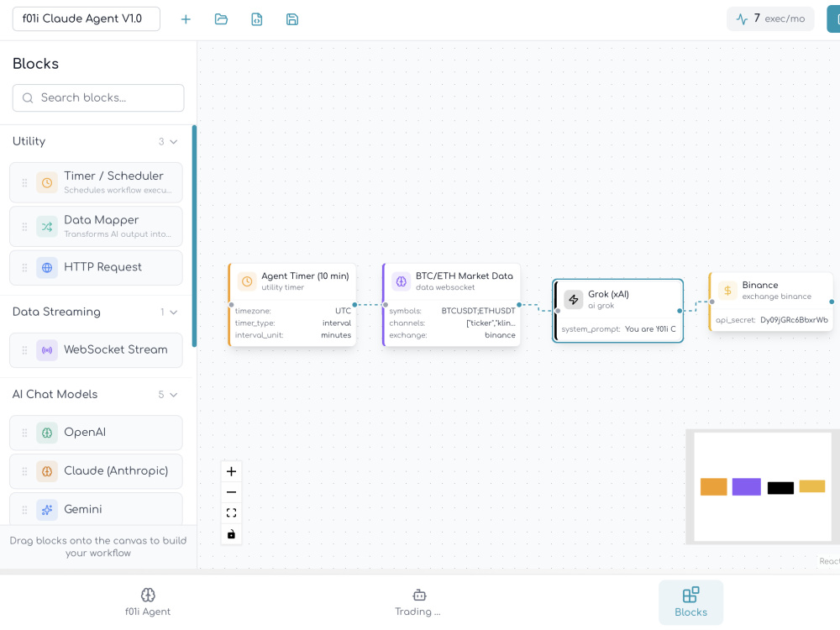The height and width of the screenshot is (630, 840).
Task: Select the Binance exchange node
Action: tap(771, 302)
